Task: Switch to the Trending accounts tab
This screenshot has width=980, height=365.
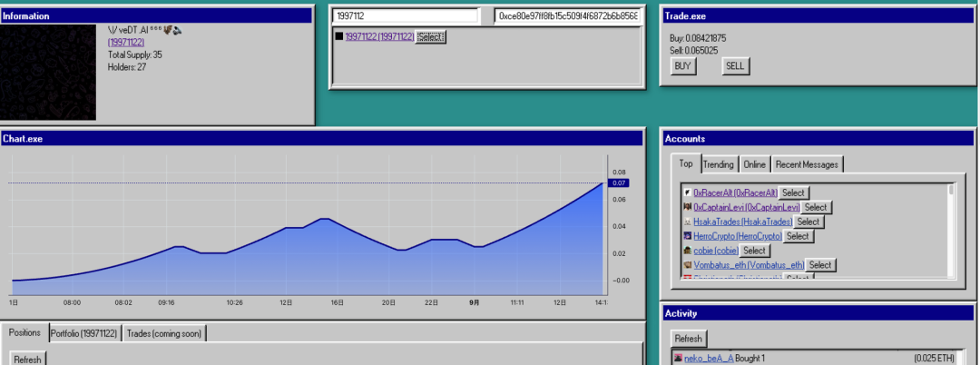Action: point(718,164)
